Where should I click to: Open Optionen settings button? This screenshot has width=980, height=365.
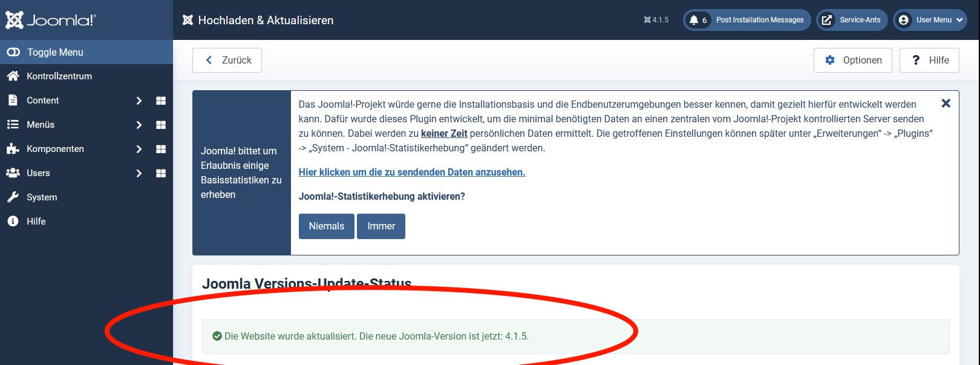(852, 60)
